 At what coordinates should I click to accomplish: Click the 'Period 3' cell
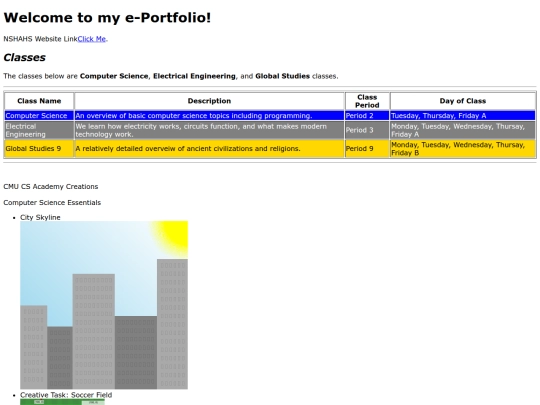367,130
